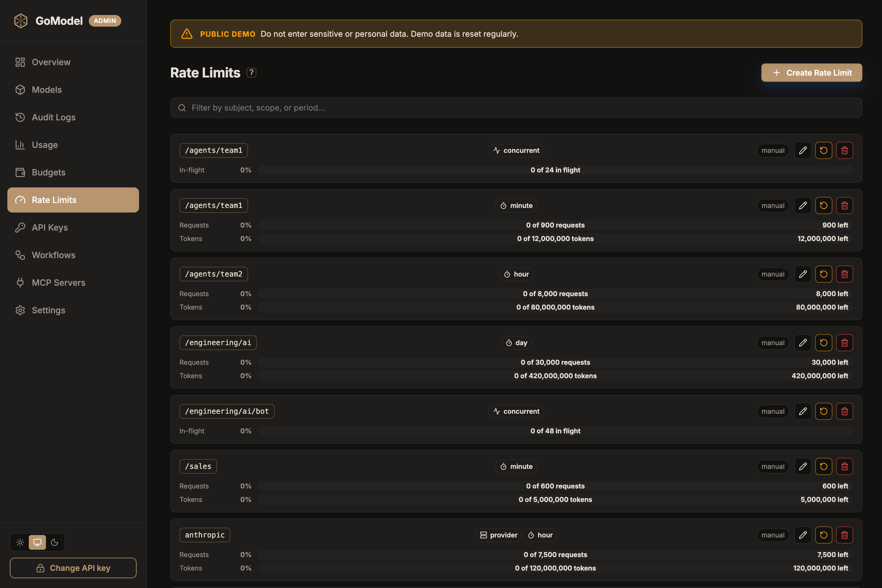The height and width of the screenshot is (588, 882).
Task: Click "420,000,000 left" value
Action: click(820, 376)
